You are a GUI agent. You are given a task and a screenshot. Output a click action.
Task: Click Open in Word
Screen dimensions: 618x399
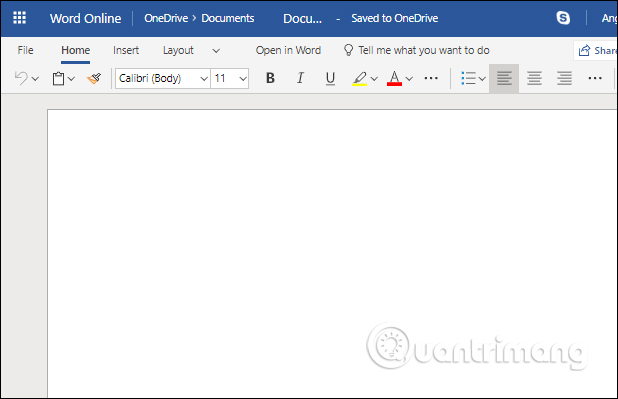pyautogui.click(x=289, y=50)
